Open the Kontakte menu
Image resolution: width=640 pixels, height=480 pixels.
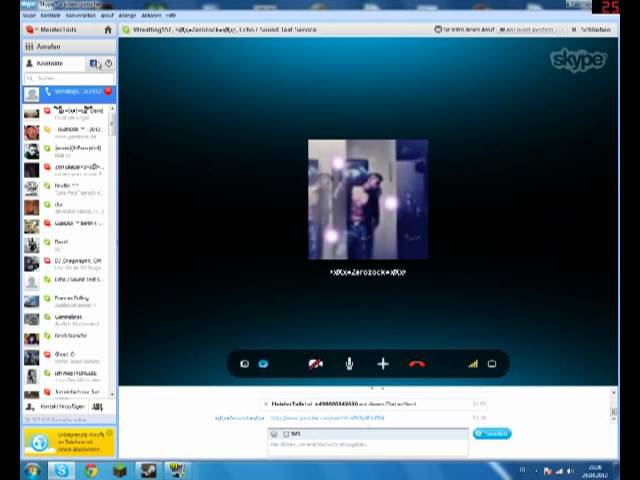click(51, 15)
